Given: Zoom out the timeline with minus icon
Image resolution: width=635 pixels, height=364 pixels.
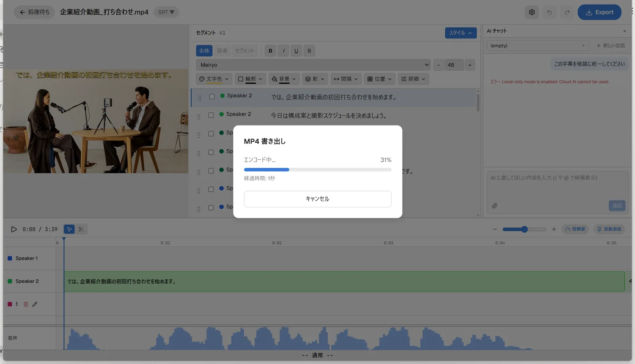Looking at the screenshot, I should click(x=495, y=229).
